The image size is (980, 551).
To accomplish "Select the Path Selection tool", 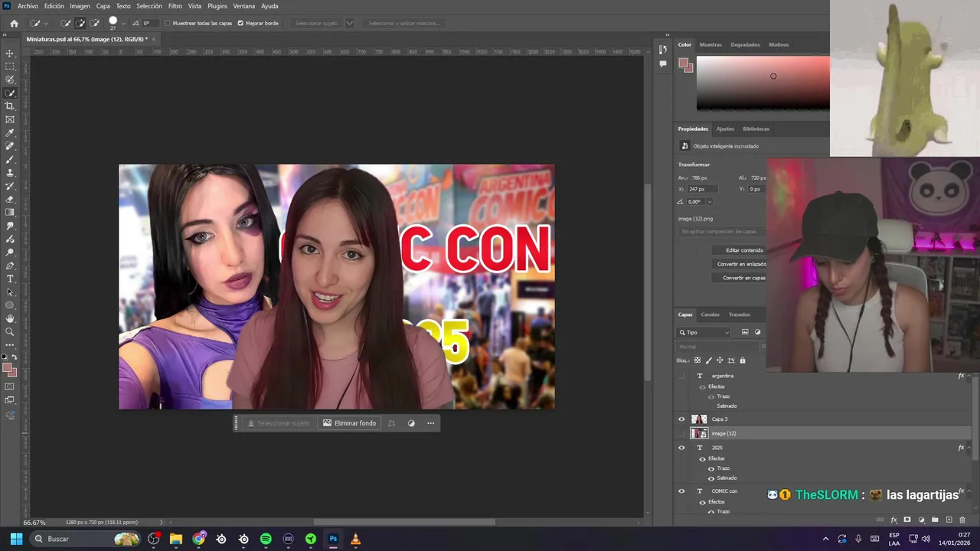I will point(10,292).
